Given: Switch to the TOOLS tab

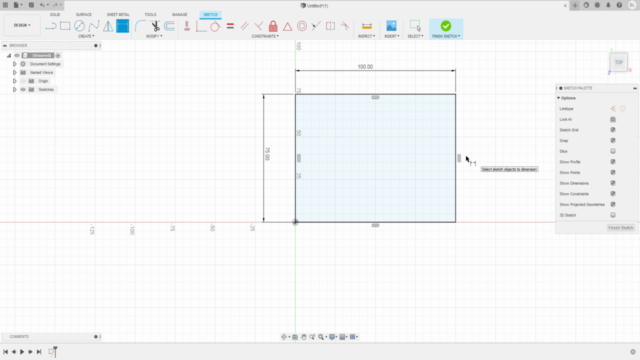Looking at the screenshot, I should (x=150, y=15).
